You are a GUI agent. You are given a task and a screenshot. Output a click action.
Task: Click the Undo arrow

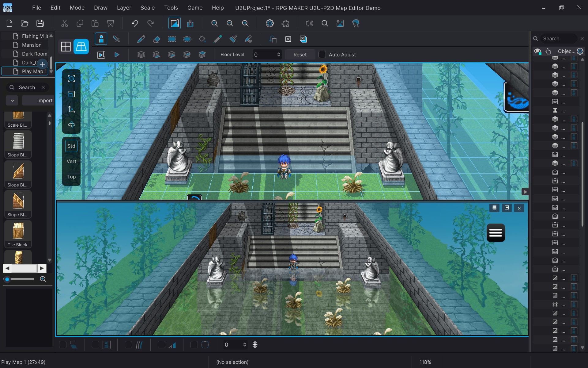[135, 23]
